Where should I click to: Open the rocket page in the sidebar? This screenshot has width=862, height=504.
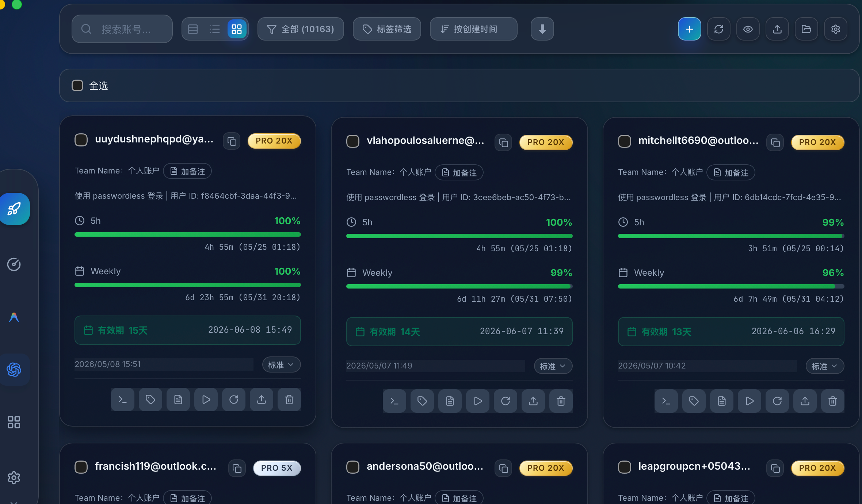click(x=15, y=209)
